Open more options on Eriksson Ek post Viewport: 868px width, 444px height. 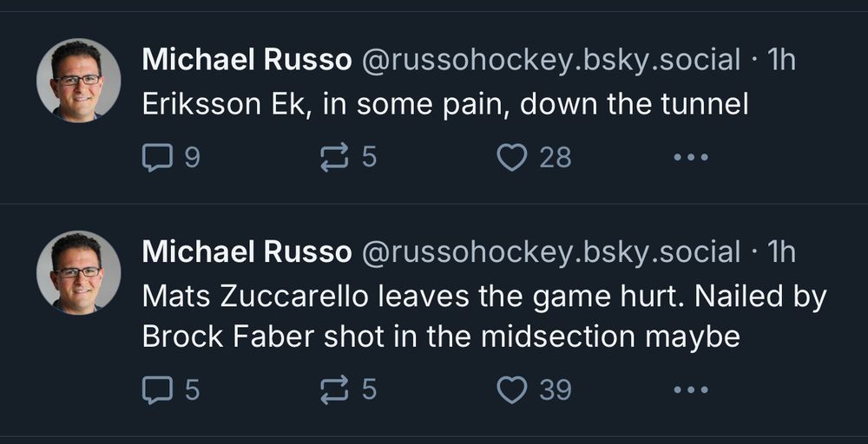pyautogui.click(x=691, y=157)
